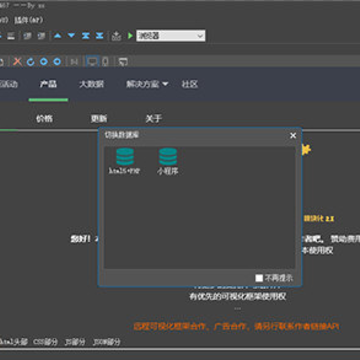Open the 插件 menu

pyautogui.click(x=29, y=20)
